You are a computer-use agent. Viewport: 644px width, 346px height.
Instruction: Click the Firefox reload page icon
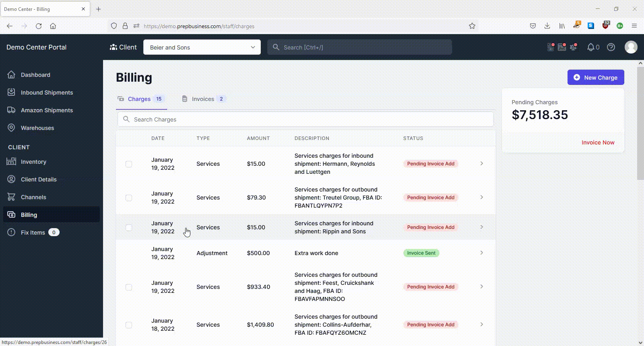(39, 26)
